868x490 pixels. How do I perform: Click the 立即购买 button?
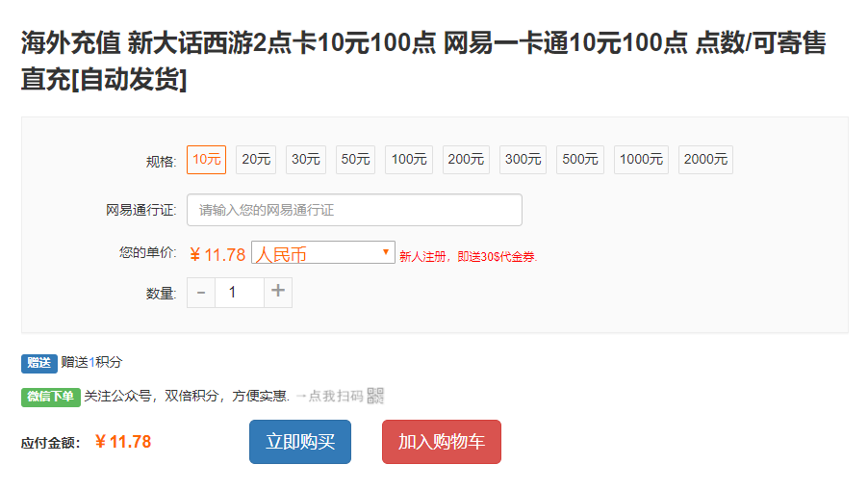(x=300, y=441)
